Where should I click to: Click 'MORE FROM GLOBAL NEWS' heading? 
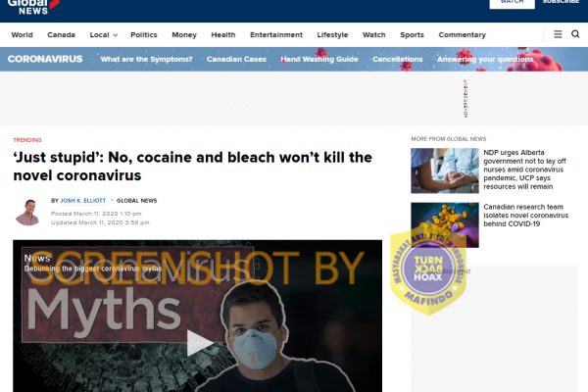click(449, 139)
